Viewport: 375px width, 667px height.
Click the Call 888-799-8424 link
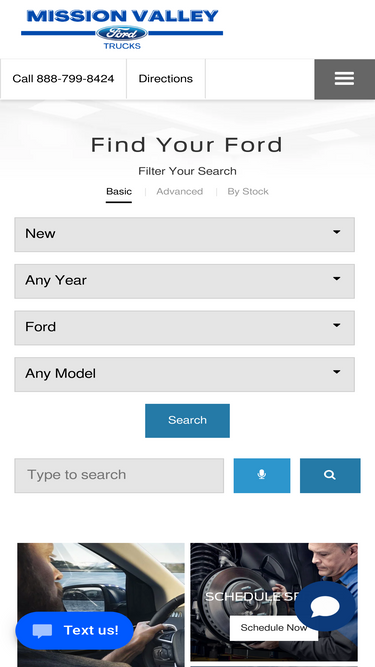(63, 79)
